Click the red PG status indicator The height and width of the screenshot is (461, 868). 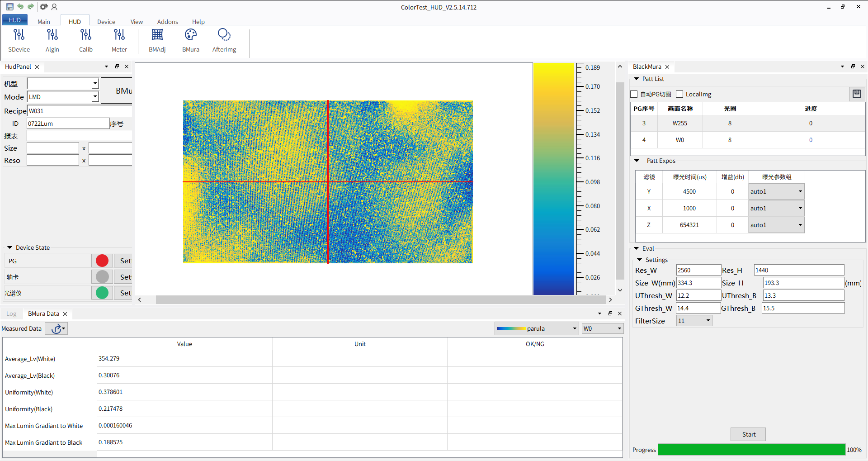click(x=102, y=261)
